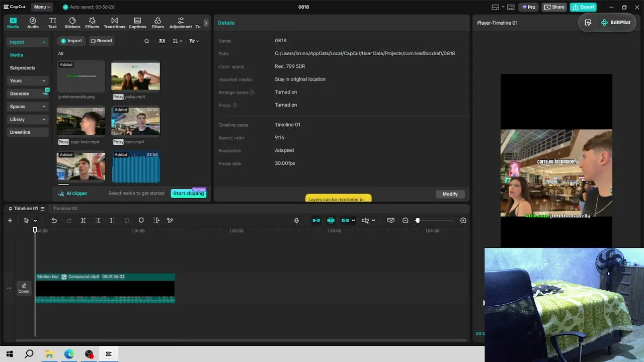Expand the Generate sidebar section

(x=28, y=94)
